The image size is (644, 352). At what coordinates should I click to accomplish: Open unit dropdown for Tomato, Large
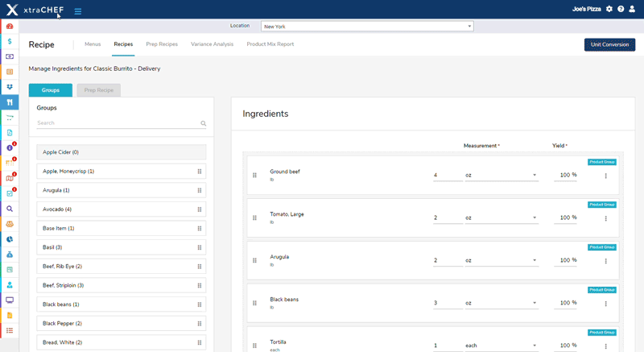502,218
